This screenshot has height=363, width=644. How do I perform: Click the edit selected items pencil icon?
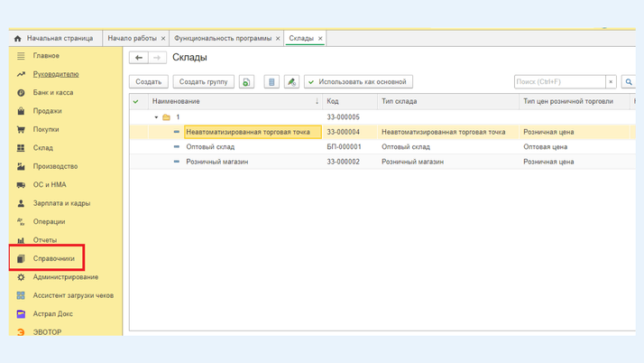pyautogui.click(x=291, y=82)
